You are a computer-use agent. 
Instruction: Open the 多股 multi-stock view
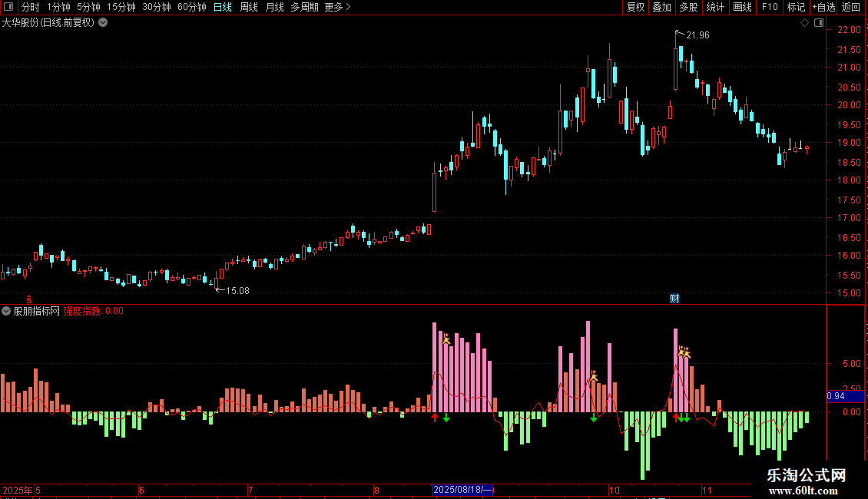tap(689, 7)
